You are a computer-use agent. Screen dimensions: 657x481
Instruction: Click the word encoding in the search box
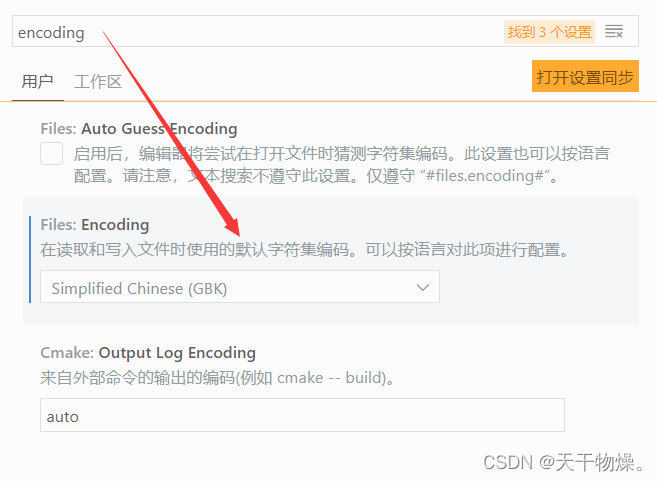tap(51, 33)
